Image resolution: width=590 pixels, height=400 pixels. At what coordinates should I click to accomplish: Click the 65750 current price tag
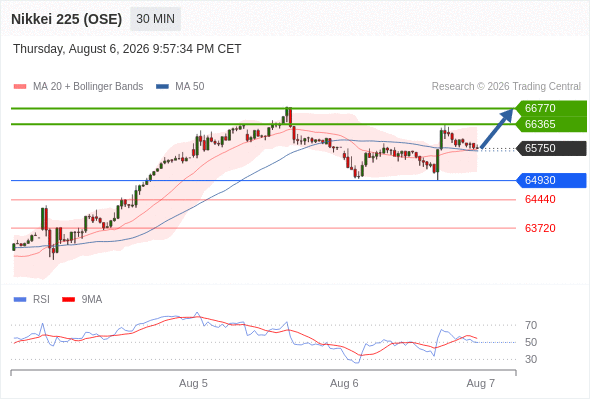(x=551, y=148)
